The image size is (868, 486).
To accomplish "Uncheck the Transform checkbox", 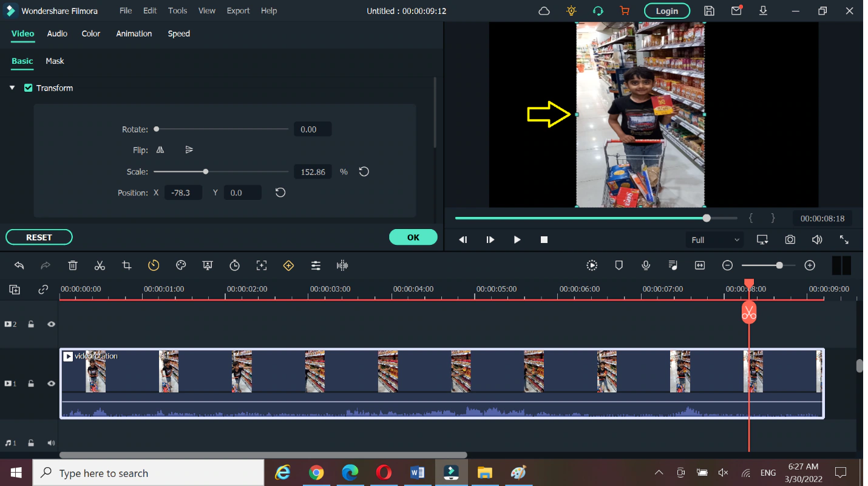I will point(28,88).
